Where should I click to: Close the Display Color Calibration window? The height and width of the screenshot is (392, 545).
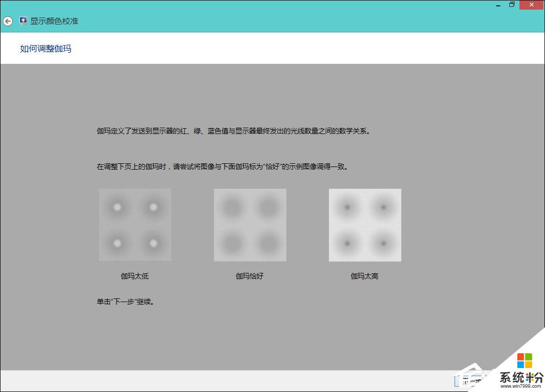click(531, 4)
